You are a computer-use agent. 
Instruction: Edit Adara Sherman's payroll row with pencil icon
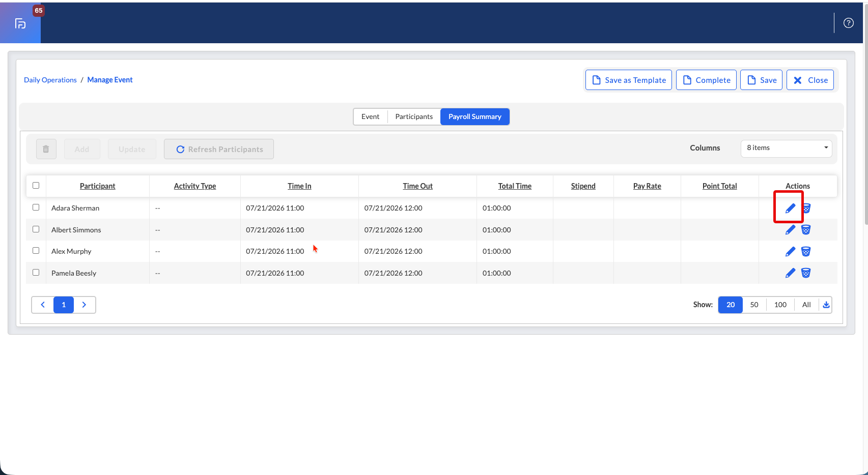pos(790,208)
